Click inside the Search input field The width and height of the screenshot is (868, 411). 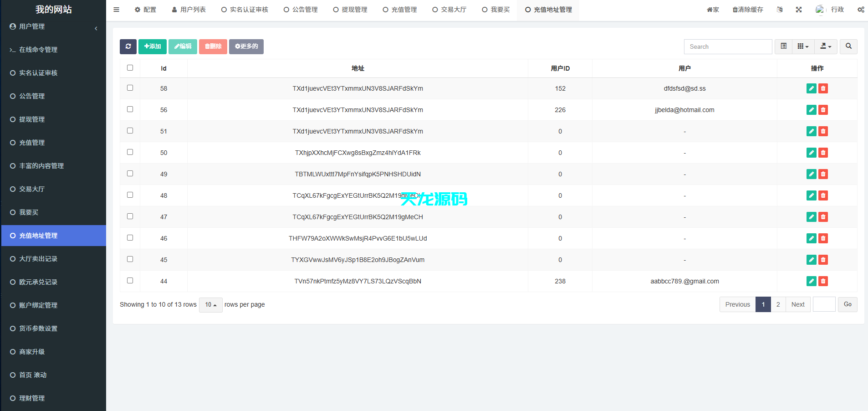727,46
